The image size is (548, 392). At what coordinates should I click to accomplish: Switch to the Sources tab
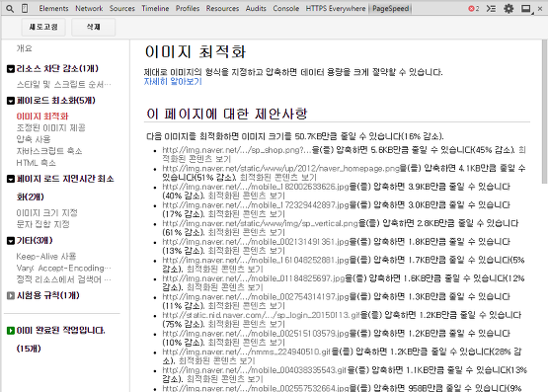click(x=122, y=8)
